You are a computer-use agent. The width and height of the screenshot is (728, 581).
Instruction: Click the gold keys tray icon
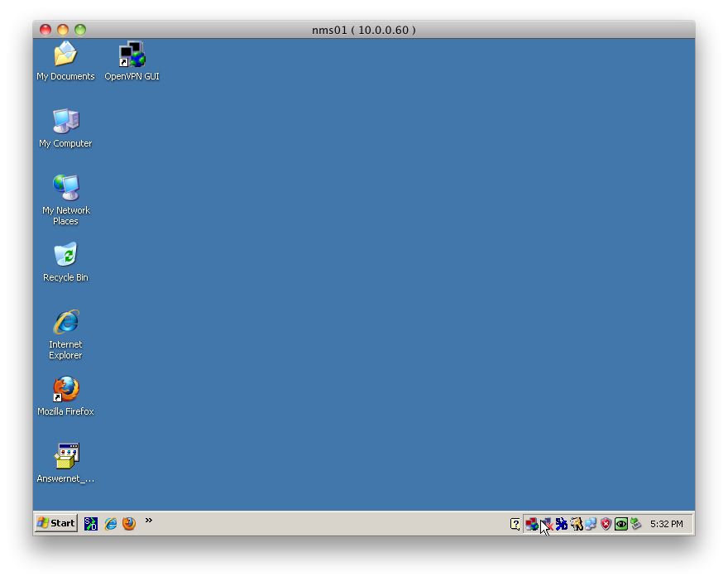576,525
